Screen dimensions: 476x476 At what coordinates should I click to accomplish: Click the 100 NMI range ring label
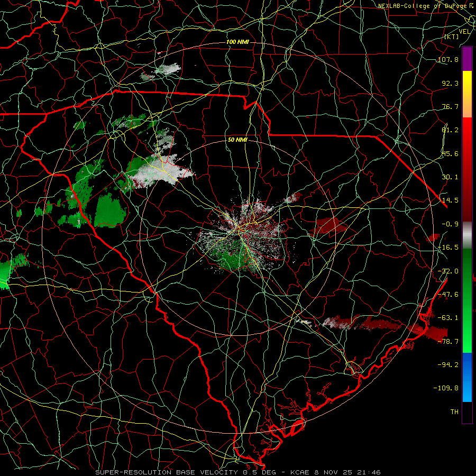pos(237,42)
